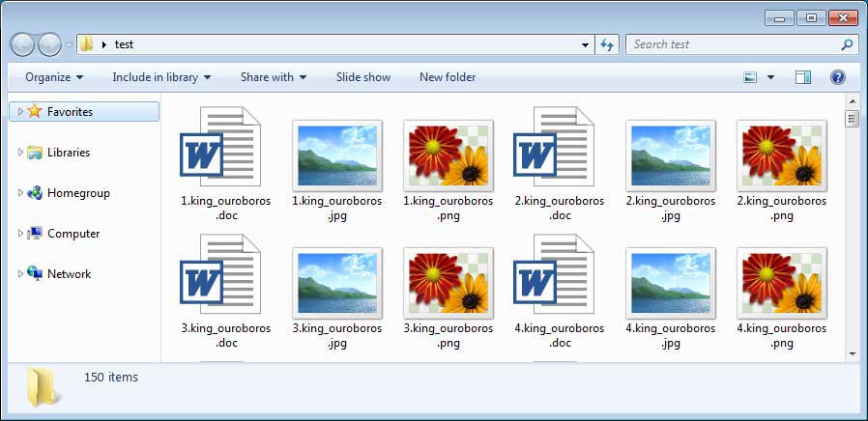Go forward with the Forward arrow
This screenshot has width=868, height=421.
[x=50, y=44]
